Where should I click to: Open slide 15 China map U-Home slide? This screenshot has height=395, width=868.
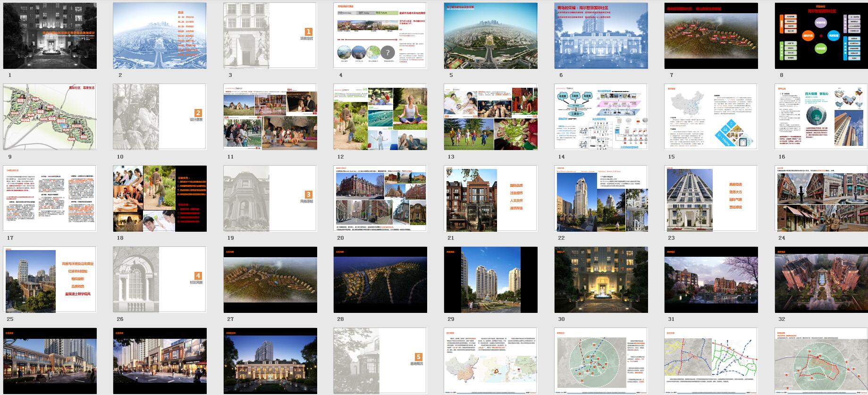click(x=711, y=117)
